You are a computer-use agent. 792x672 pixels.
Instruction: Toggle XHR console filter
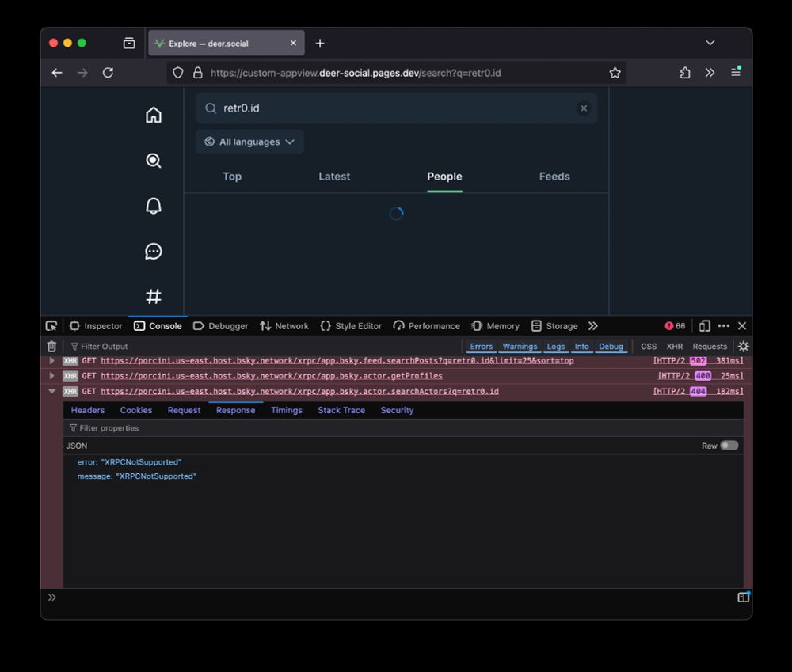click(x=674, y=347)
